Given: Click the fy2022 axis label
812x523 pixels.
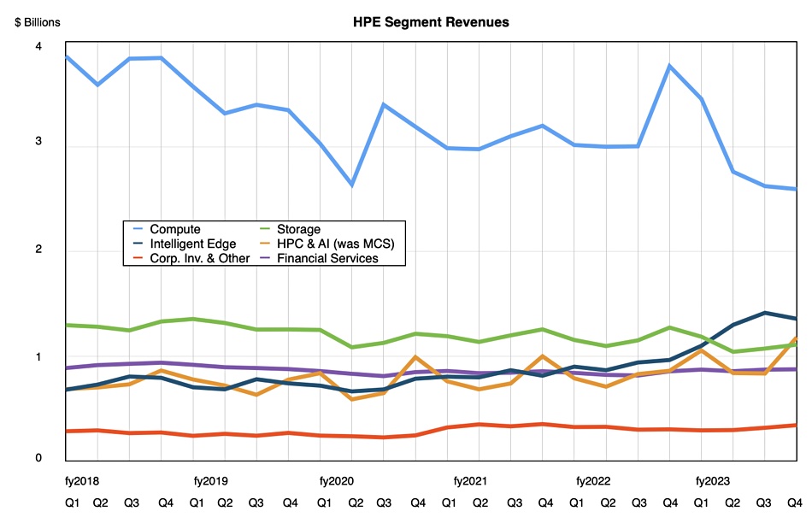Looking at the screenshot, I should point(593,481).
